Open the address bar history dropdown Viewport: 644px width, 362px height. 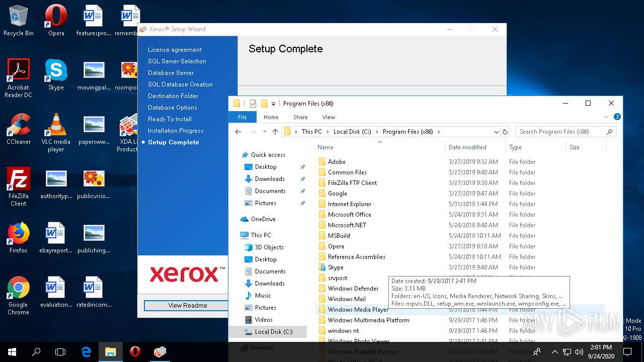(496, 132)
